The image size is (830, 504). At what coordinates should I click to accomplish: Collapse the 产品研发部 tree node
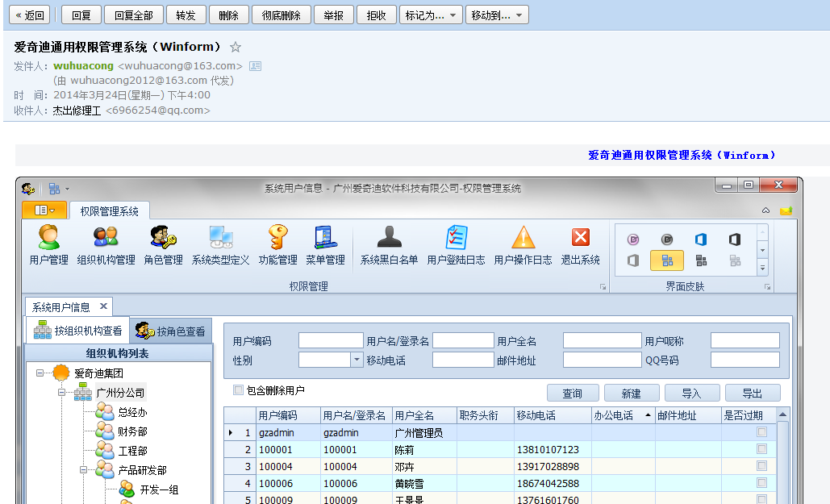[83, 469]
